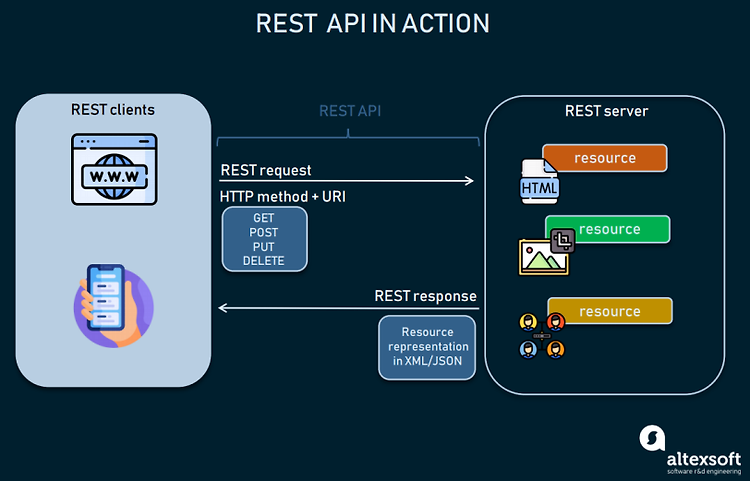The width and height of the screenshot is (750, 481).
Task: Click the REST server heading
Action: (607, 111)
